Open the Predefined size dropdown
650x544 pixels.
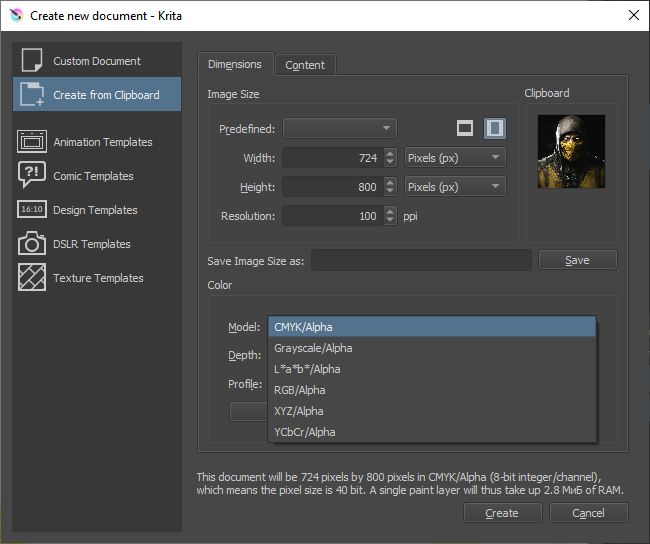point(340,128)
